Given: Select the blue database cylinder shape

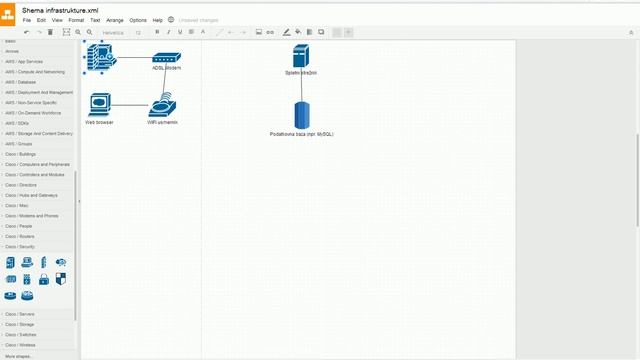Looking at the screenshot, I should tap(302, 116).
